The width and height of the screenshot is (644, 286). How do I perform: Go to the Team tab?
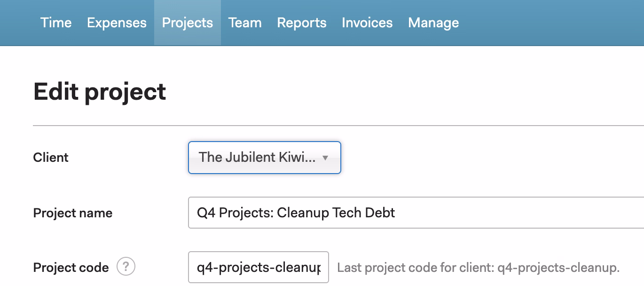pyautogui.click(x=245, y=23)
